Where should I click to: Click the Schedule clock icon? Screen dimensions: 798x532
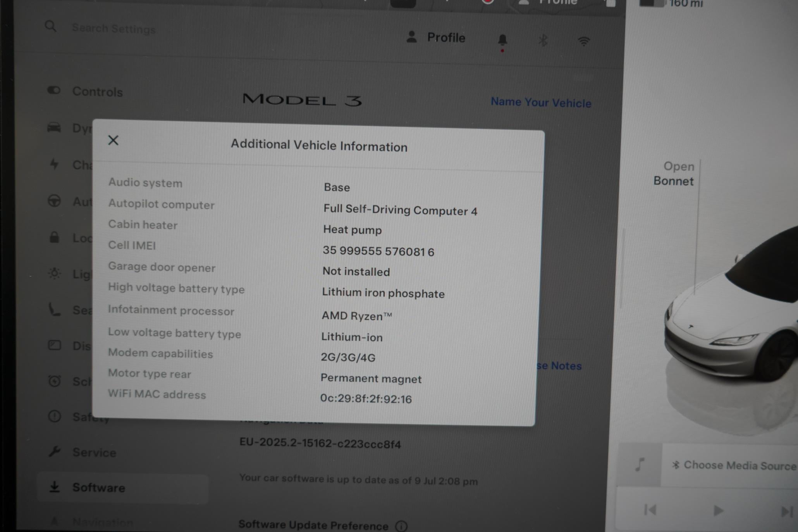point(54,381)
